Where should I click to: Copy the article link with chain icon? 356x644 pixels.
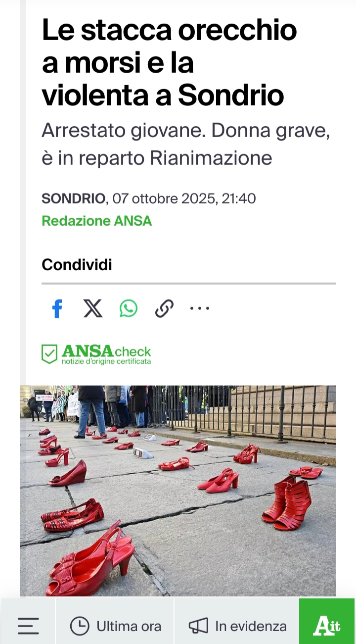(x=164, y=309)
